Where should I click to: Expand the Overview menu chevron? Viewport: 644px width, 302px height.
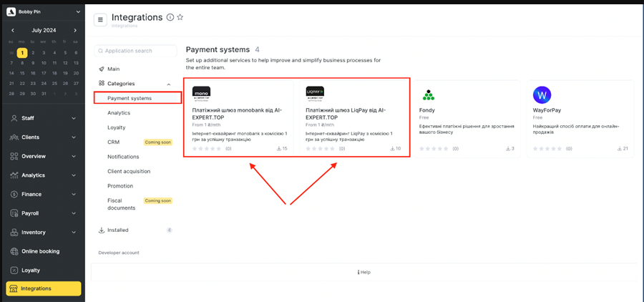pyautogui.click(x=74, y=156)
